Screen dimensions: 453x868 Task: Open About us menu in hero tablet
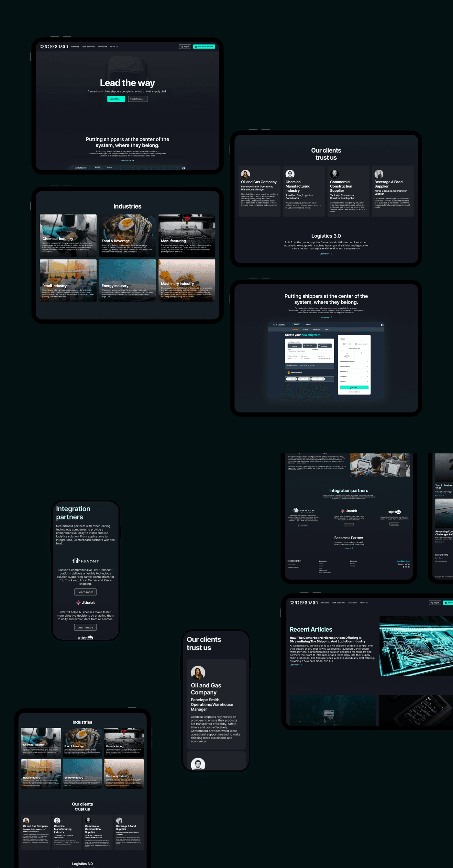[x=114, y=47]
